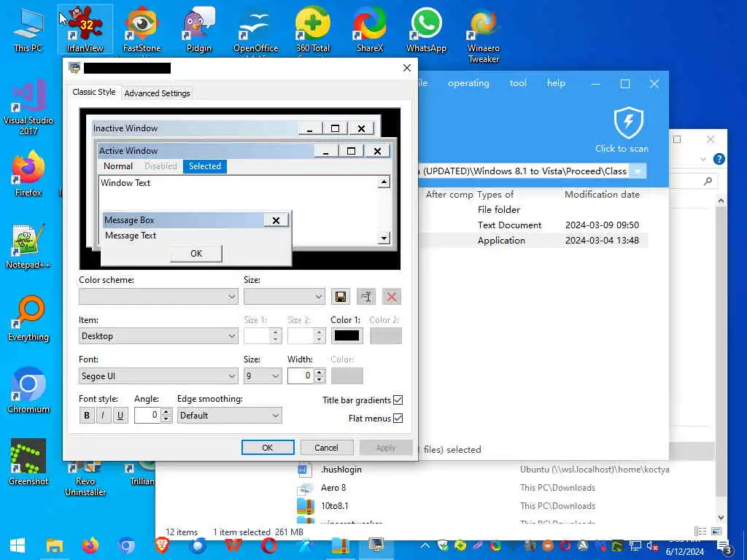
Task: Open the Font dropdown showing Segoe UI
Action: tap(158, 376)
